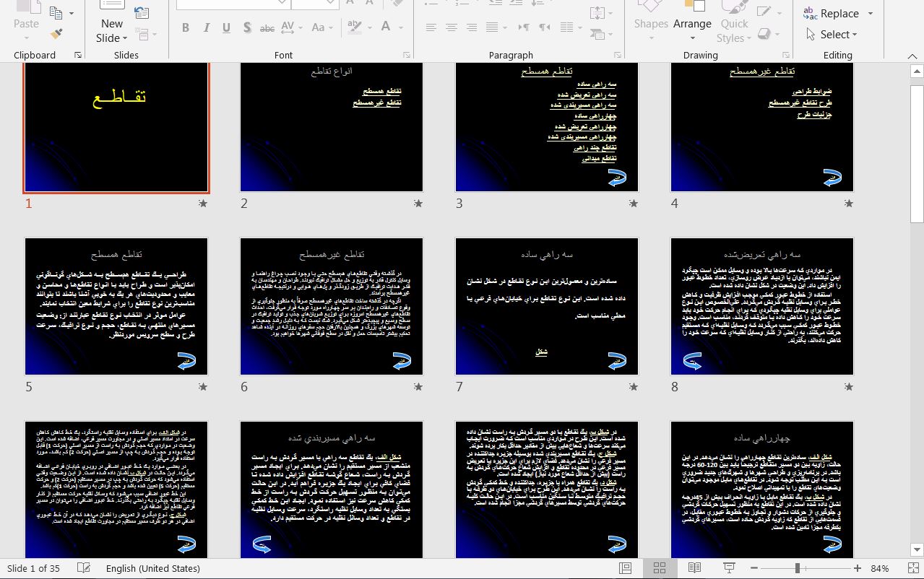Click the Format Painter brush icon

click(56, 34)
